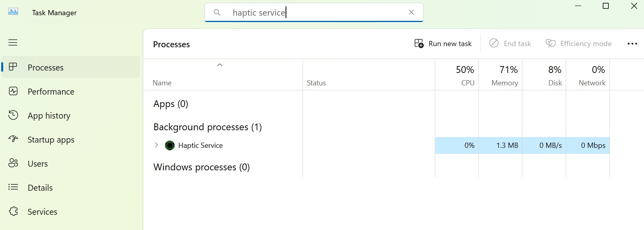Sort processes by Network column

coord(588,75)
